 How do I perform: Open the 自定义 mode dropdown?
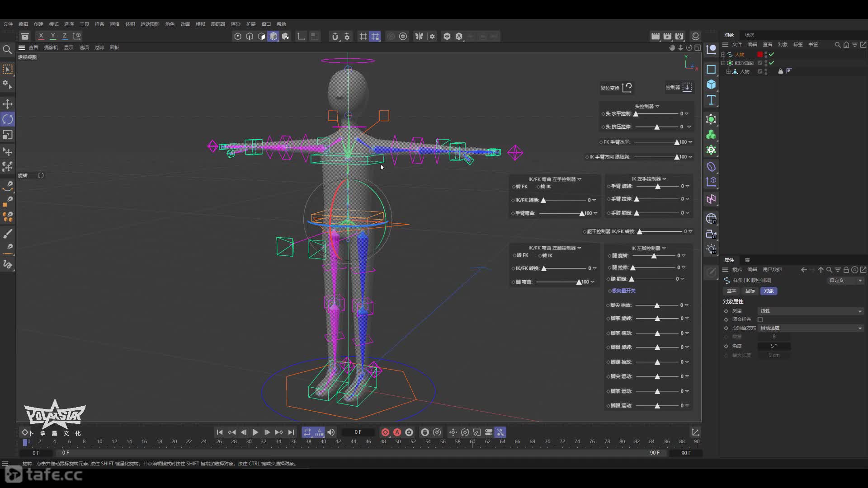[846, 281]
